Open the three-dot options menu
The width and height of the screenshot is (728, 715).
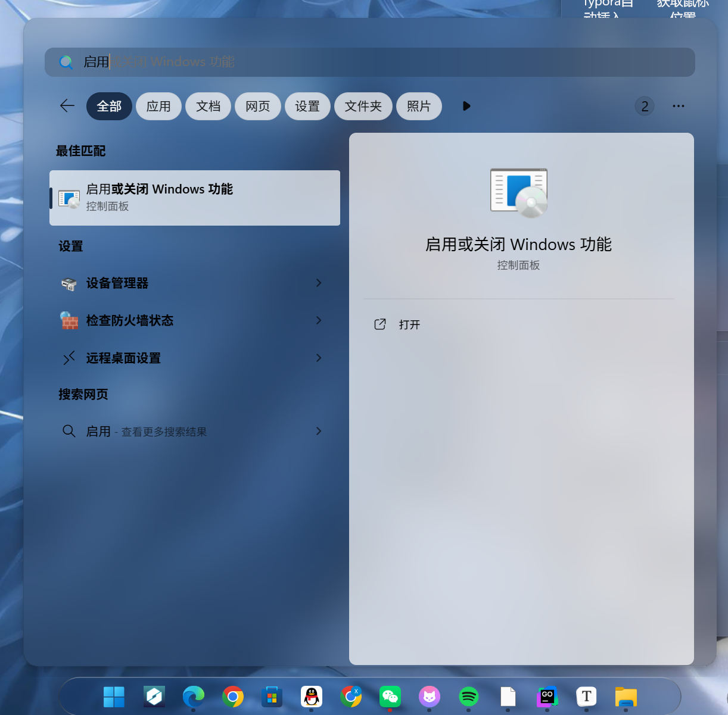pyautogui.click(x=679, y=106)
